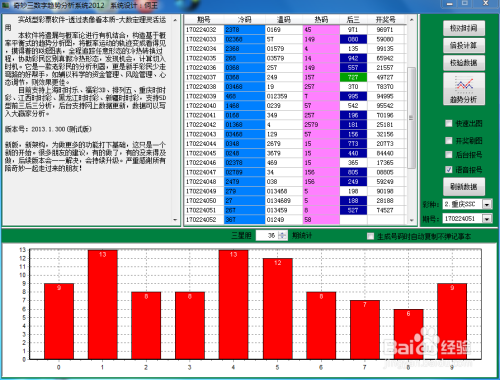Click the 趋势分析 chart icon button
Screen dimensions: 500x380
click(464, 89)
